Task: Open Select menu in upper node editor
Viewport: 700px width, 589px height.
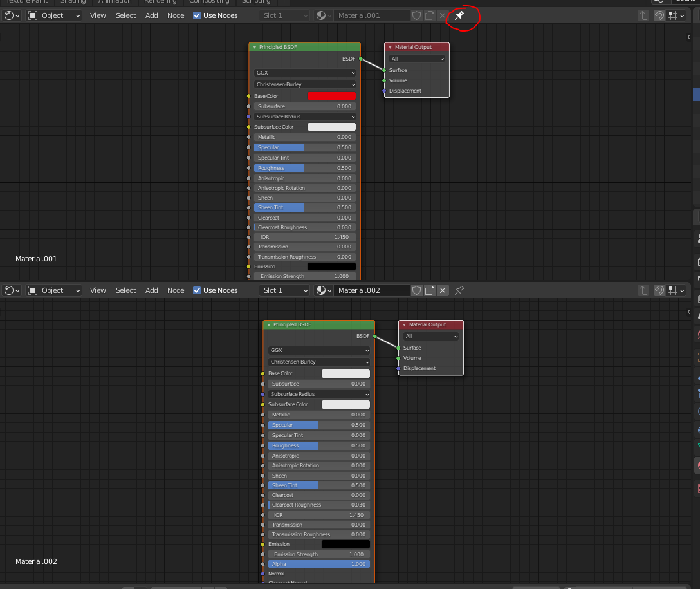Action: (x=125, y=15)
